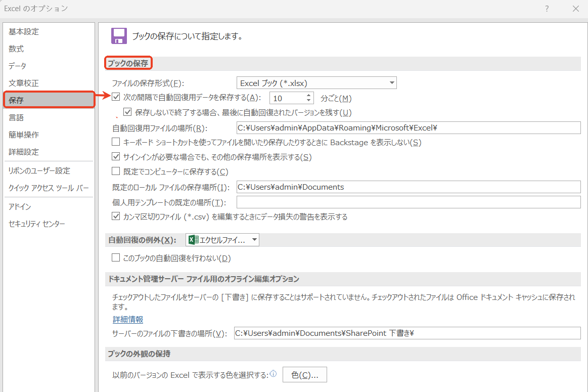Disable 保存しないで終了する場合 checkbox
Screen dimensions: 588x392
click(x=127, y=112)
